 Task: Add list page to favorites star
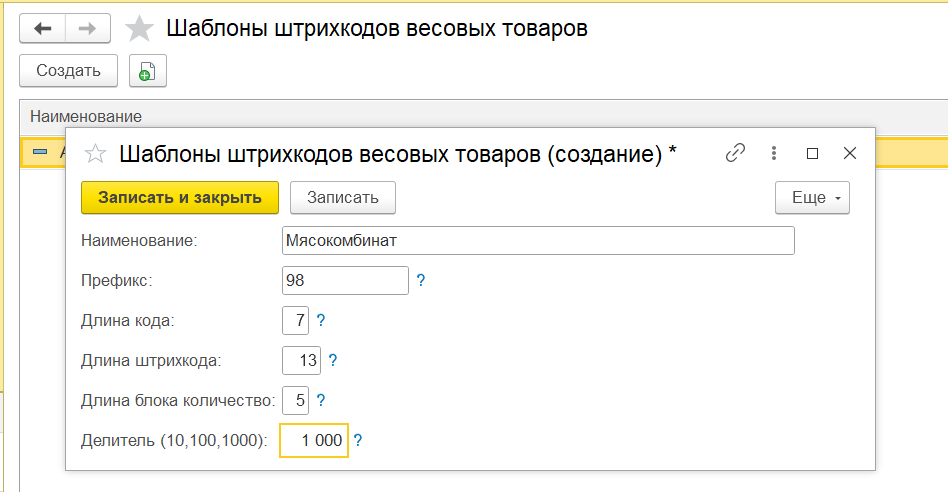(x=139, y=29)
